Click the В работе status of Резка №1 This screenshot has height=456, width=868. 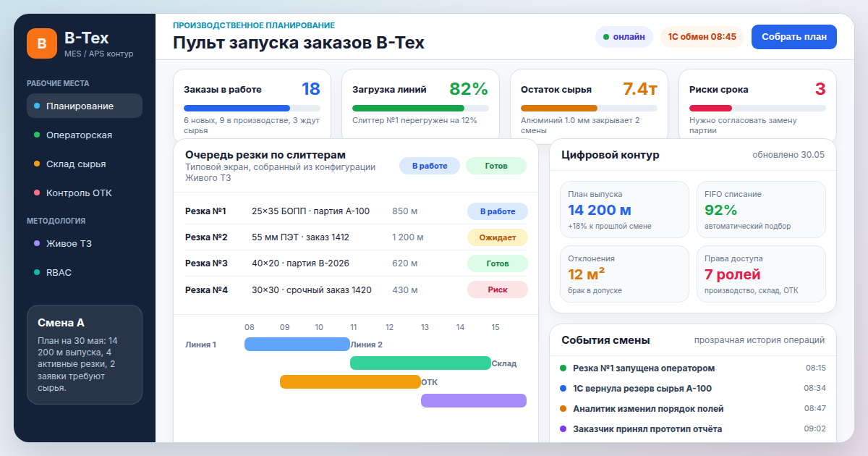[498, 211]
